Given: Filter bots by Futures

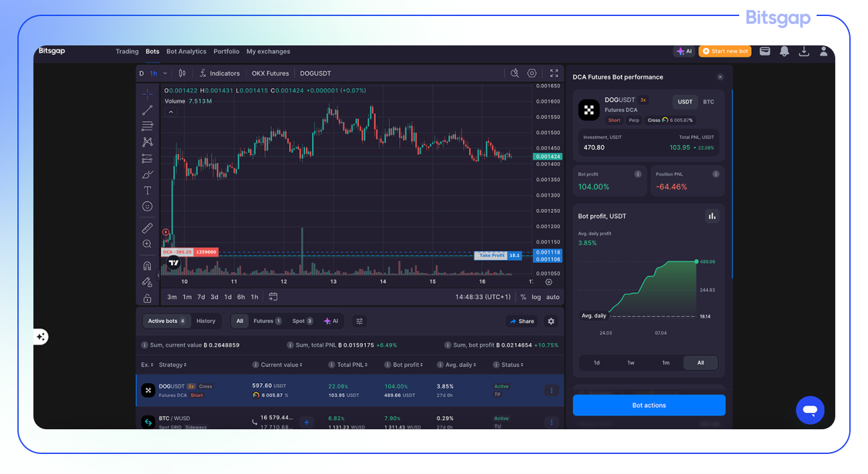Looking at the screenshot, I should (267, 321).
